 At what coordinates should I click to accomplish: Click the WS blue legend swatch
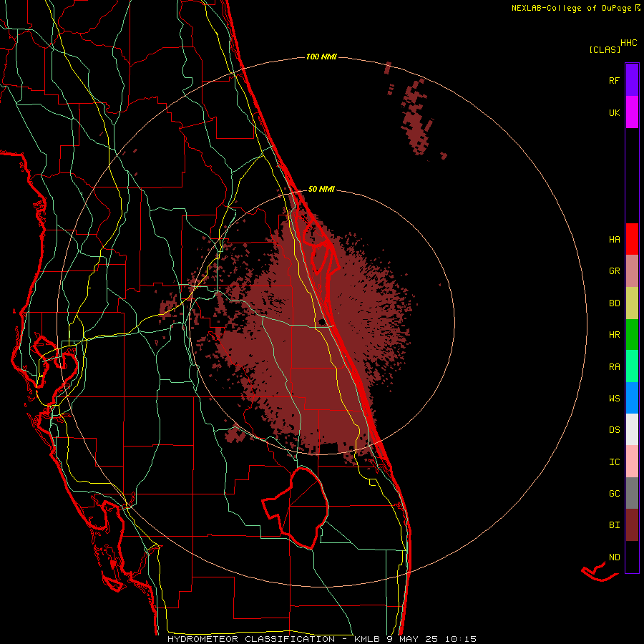coord(632,398)
